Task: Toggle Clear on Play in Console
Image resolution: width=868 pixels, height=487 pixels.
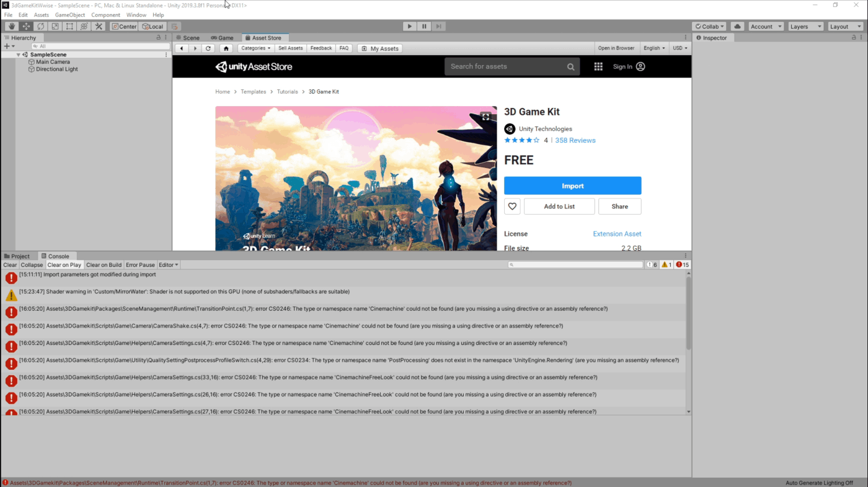Action: [64, 265]
